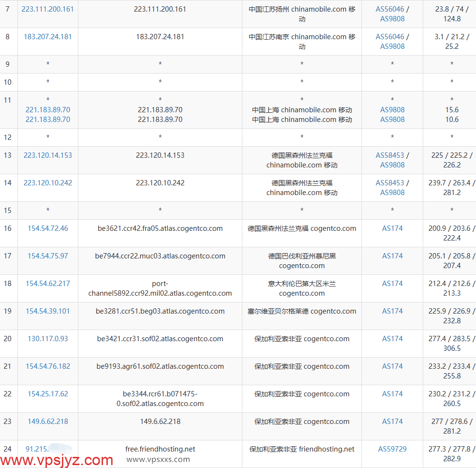Open the AS174 link in hop 23 row
The image size is (476, 468).
[392, 422]
